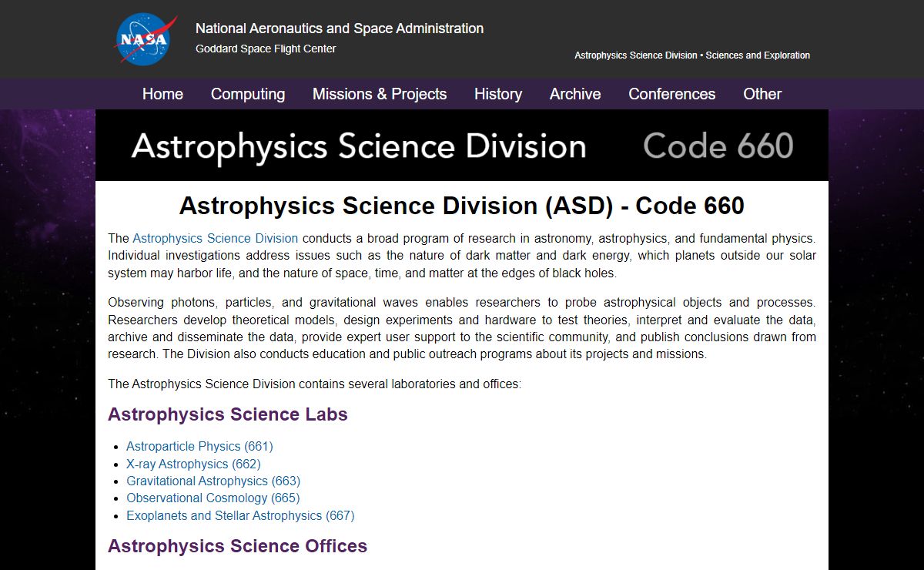Screen dimensions: 924x570
Task: Click the Astrophysics Science Labs heading
Action: (x=228, y=414)
